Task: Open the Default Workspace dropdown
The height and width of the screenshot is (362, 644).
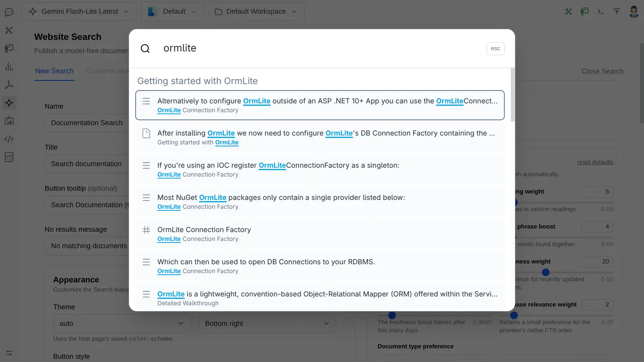Action: [x=256, y=12]
